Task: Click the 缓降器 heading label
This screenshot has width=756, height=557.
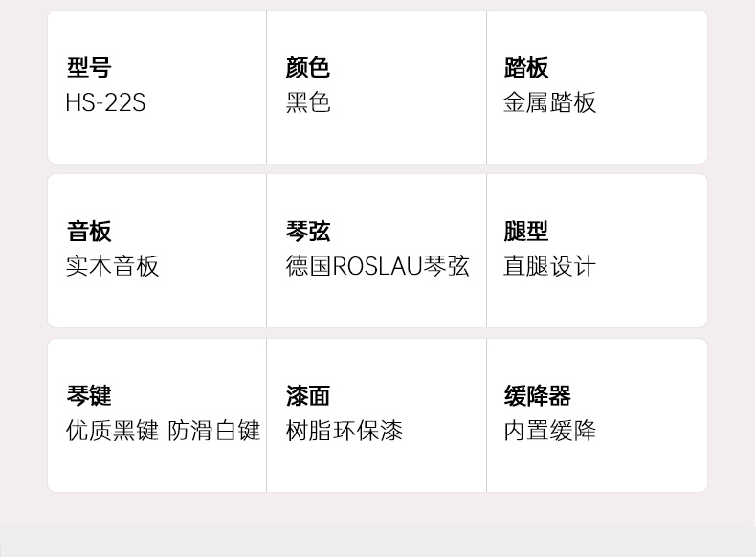Action: click(537, 396)
